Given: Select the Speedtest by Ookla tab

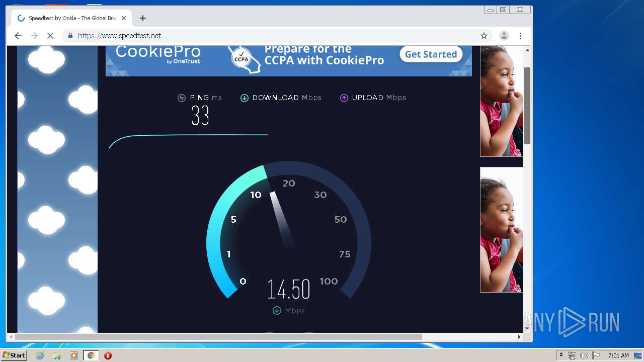Looking at the screenshot, I should [x=72, y=18].
